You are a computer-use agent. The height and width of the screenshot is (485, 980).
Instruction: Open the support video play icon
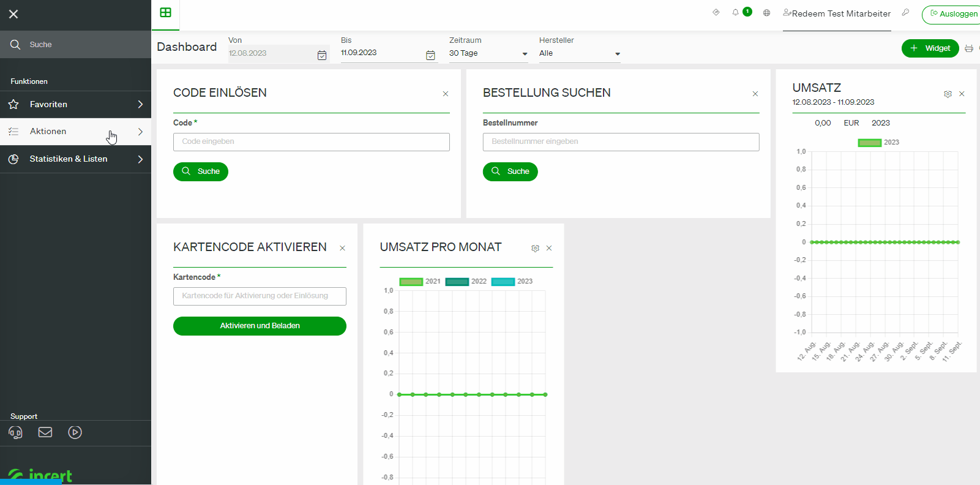(75, 432)
